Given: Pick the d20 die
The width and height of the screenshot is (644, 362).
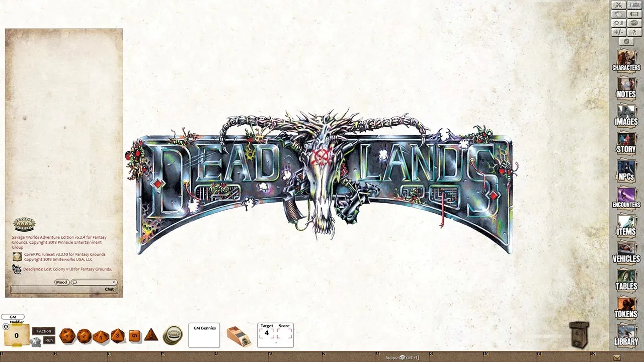Looking at the screenshot, I should [x=67, y=336].
